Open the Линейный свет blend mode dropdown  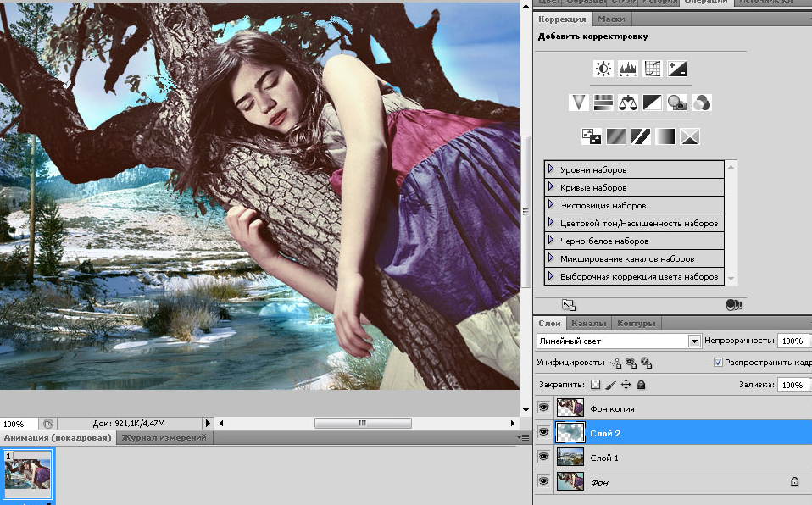click(x=694, y=341)
